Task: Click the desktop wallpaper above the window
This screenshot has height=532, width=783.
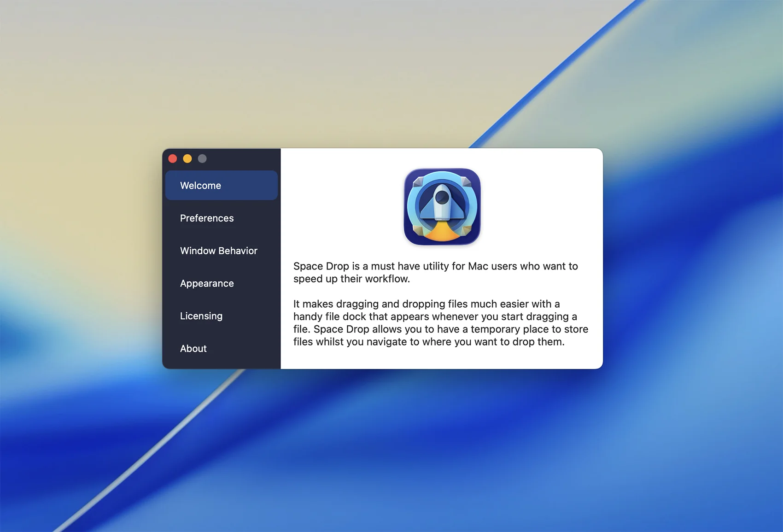Action: coord(382,74)
